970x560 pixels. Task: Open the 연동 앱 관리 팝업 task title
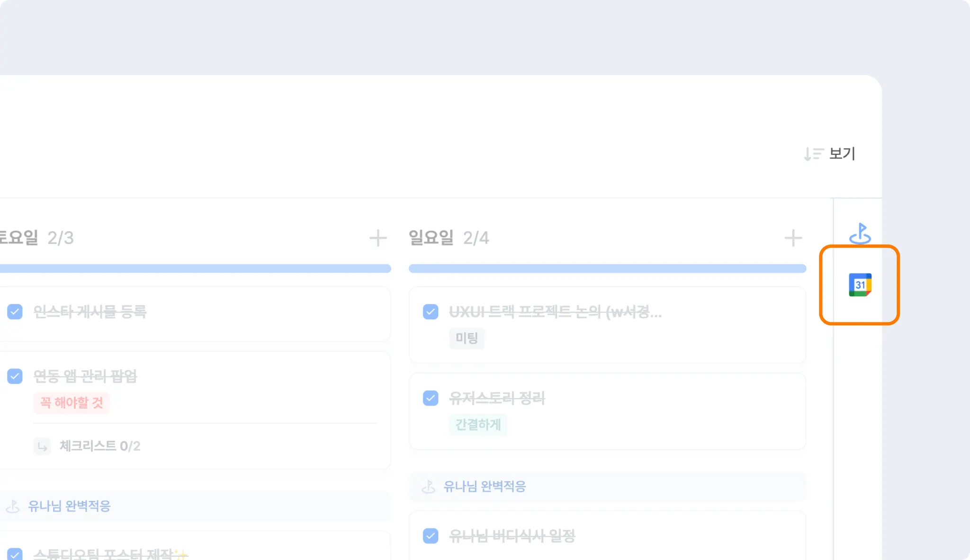point(85,376)
